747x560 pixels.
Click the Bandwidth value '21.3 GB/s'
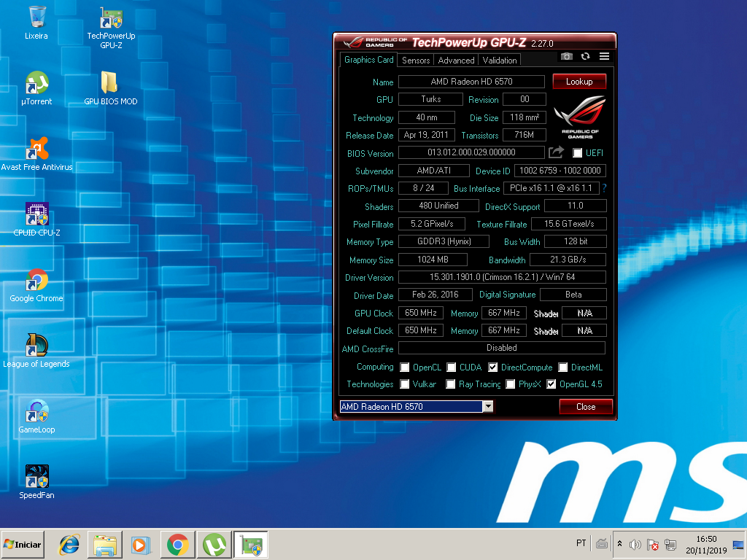pyautogui.click(x=568, y=260)
